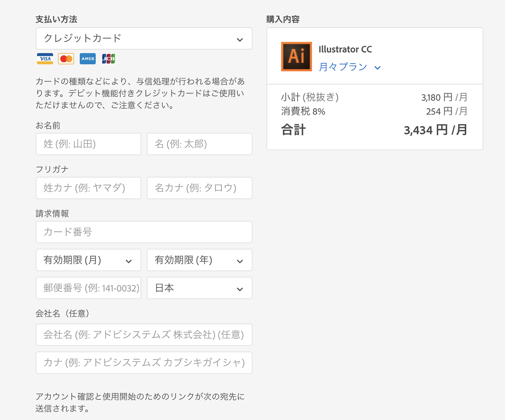
Task: Click the 購入内容 heading
Action: point(283,19)
